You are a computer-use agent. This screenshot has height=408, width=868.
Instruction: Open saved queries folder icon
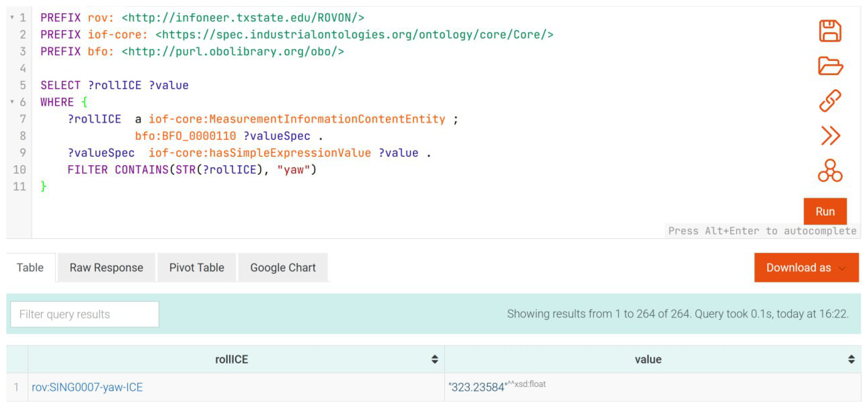[x=830, y=66]
